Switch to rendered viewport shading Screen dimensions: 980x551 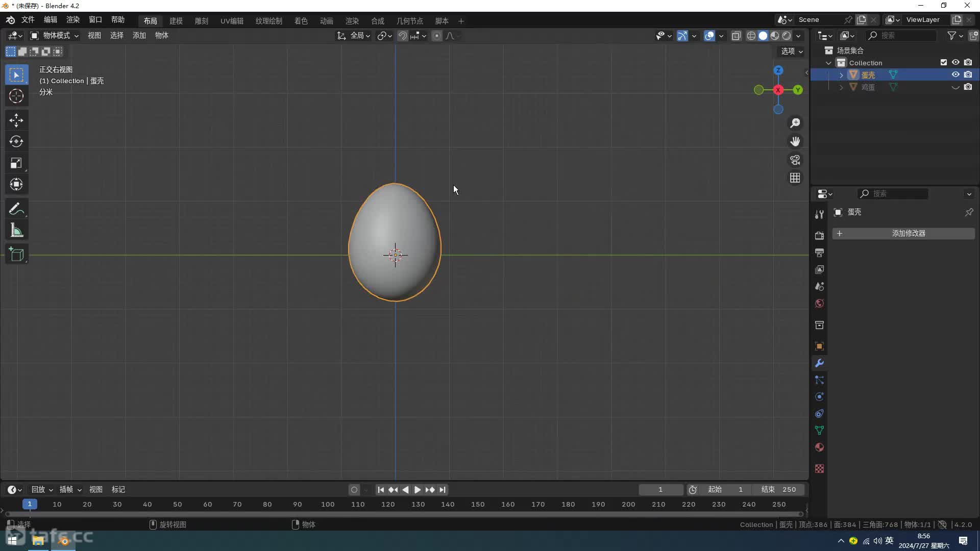(x=787, y=36)
